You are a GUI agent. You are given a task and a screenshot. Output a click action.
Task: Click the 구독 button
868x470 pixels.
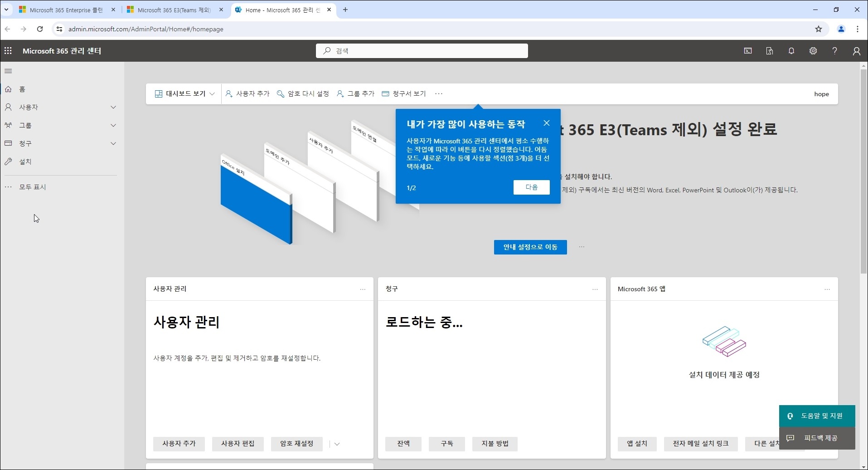click(447, 444)
